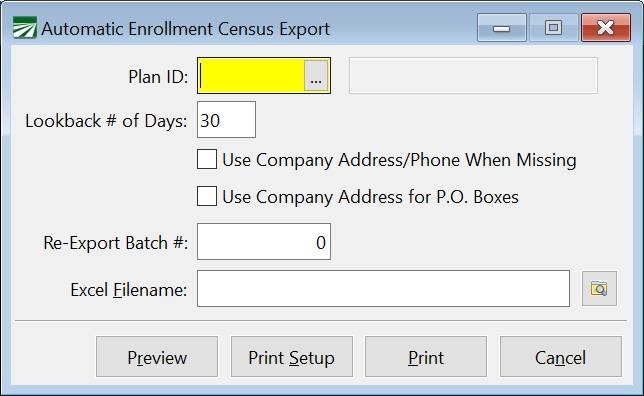
Task: Click the Preview button
Action: [x=157, y=357]
